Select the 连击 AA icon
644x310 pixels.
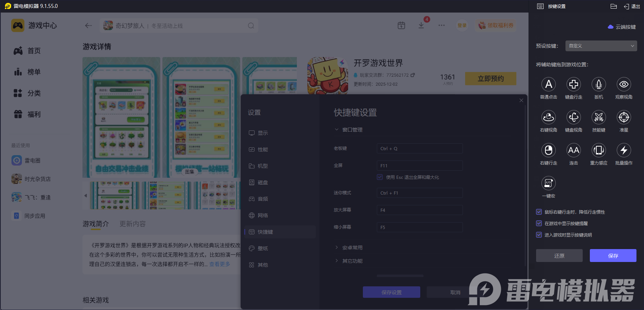coord(574,150)
